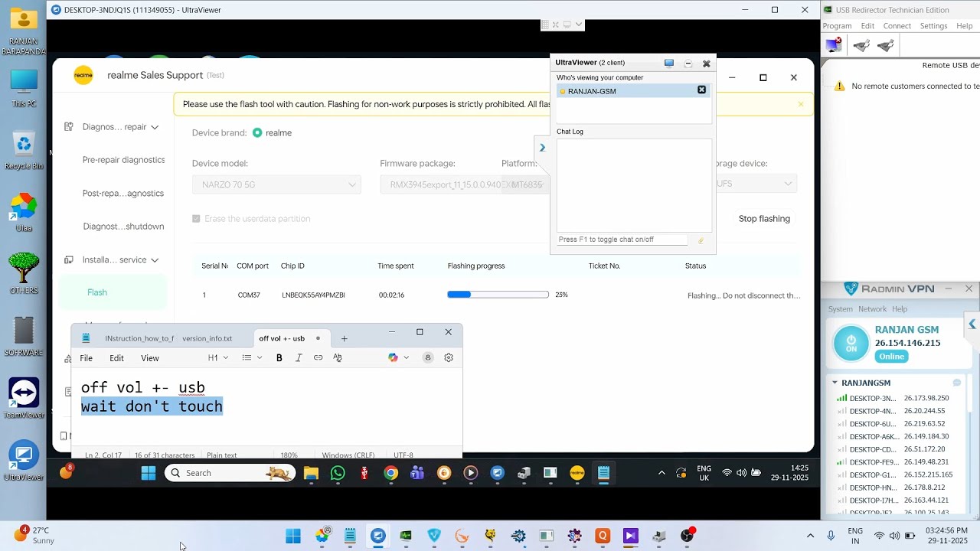Open the Recycle Bin desktop icon

pyautogui.click(x=24, y=151)
